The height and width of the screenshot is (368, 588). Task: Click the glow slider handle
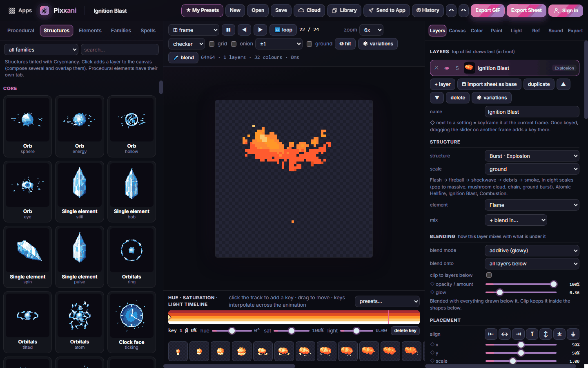(500, 292)
